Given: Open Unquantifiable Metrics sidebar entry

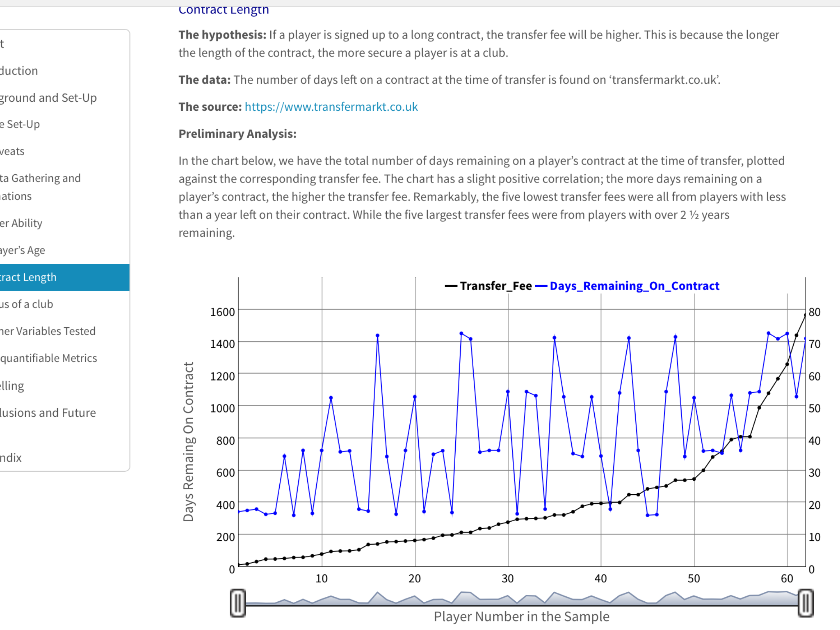Looking at the screenshot, I should click(48, 358).
